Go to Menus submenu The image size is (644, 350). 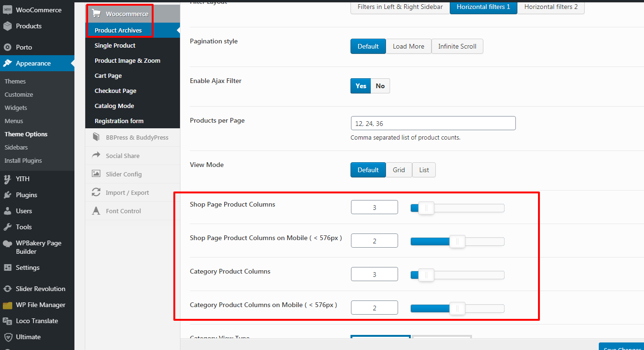click(14, 121)
